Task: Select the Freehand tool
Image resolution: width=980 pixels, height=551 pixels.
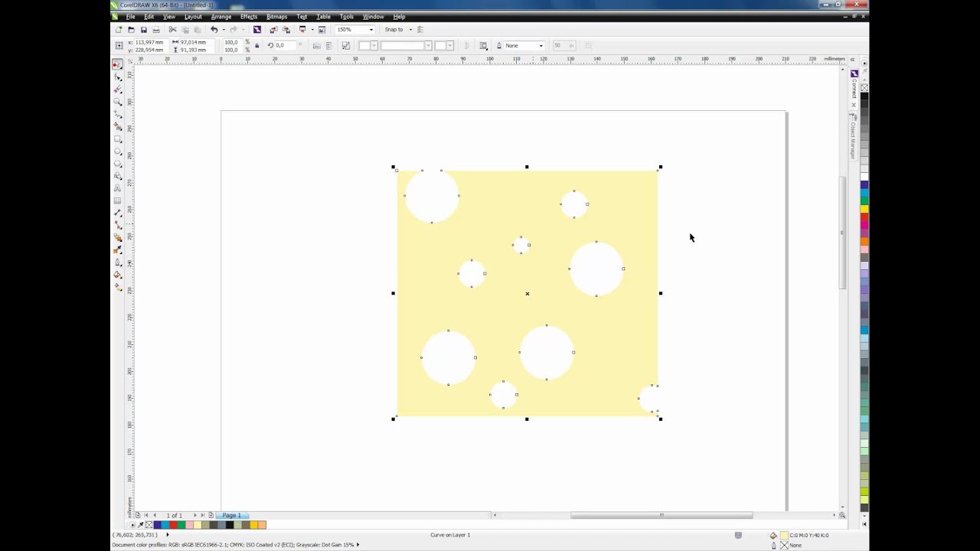Action: 118,115
